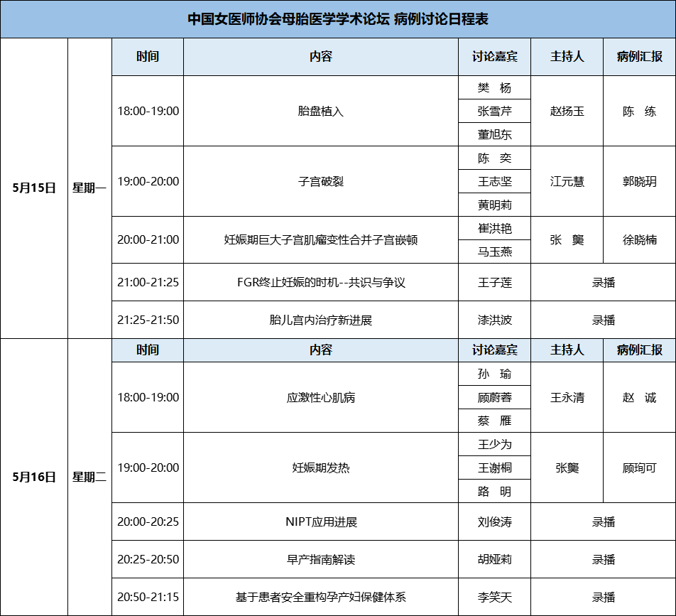Screen dimensions: 676x616
Task: Click the 主持人 header in the 5月15日 section
Action: (x=567, y=57)
